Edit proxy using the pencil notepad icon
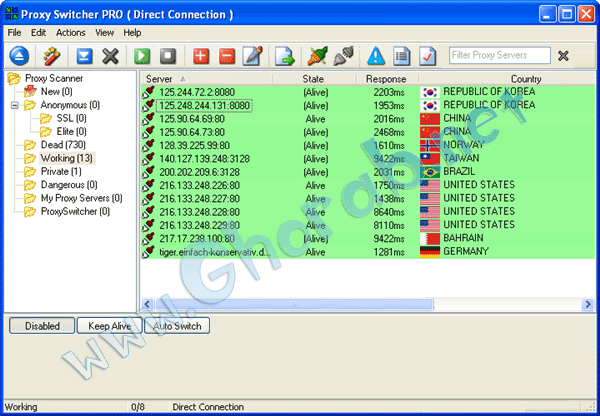Screen dimensions: 600x416 point(253,56)
